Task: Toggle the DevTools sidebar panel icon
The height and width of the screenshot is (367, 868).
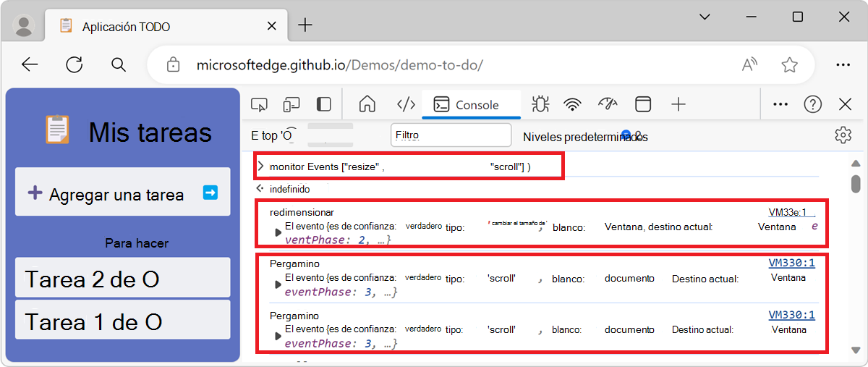Action: pyautogui.click(x=324, y=105)
